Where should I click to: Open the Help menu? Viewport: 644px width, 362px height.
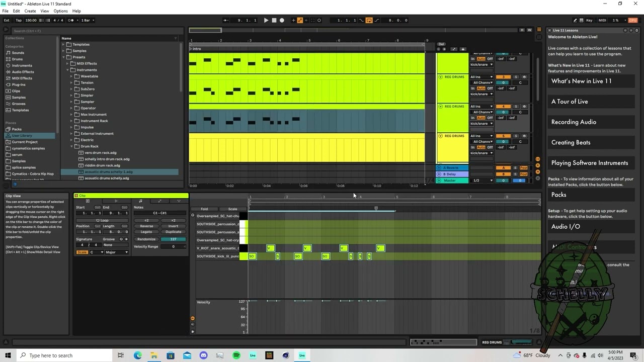click(x=76, y=11)
